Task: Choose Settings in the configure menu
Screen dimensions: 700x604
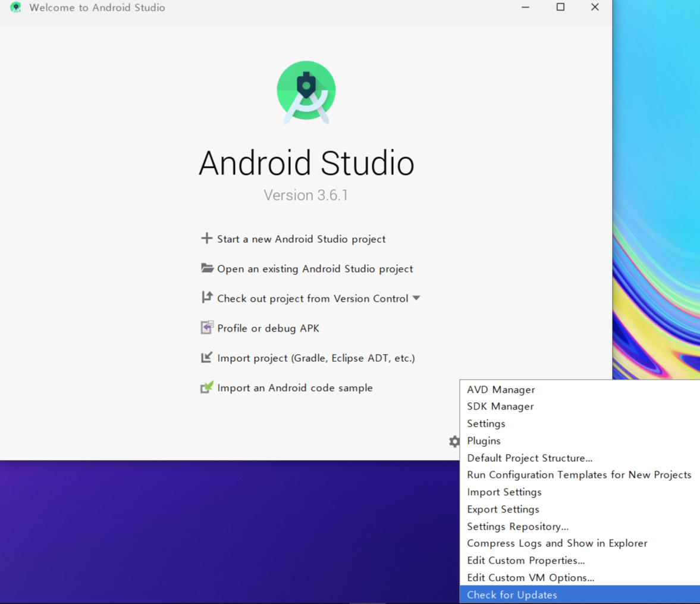Action: (580, 424)
